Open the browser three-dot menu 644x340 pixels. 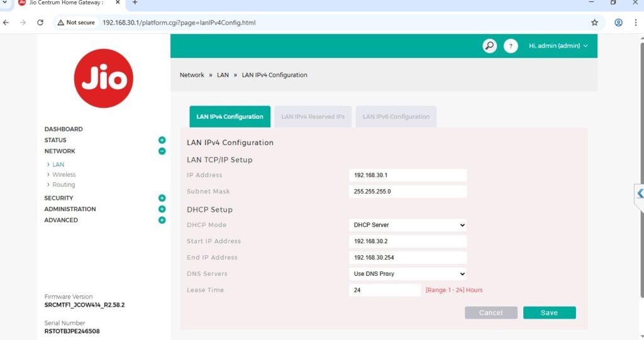click(x=636, y=23)
